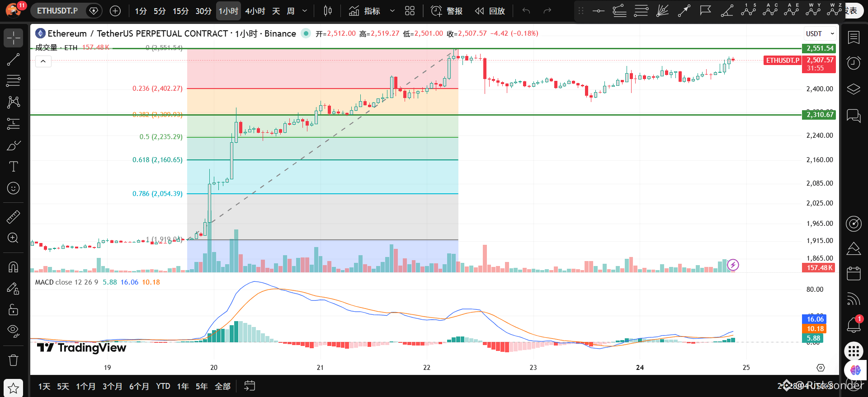Open the indicators menu
Viewport: 868px width, 397px height.
coord(364,11)
